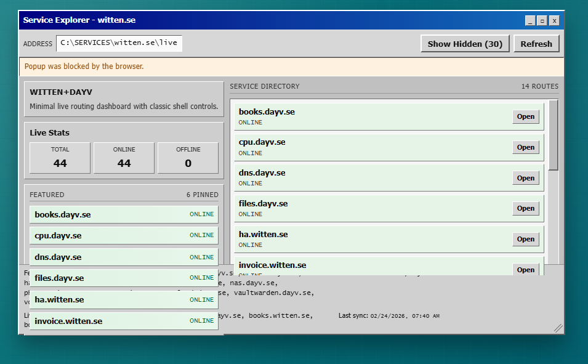Select pinned dns.dayv.se in Featured list
The image size is (588, 364).
124,257
